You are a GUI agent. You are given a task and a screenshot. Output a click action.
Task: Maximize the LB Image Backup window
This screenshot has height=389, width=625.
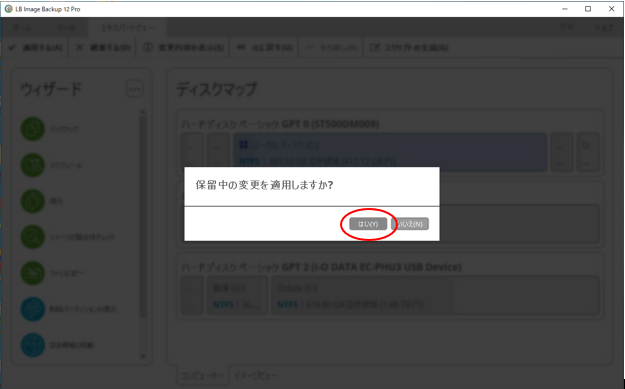point(588,9)
